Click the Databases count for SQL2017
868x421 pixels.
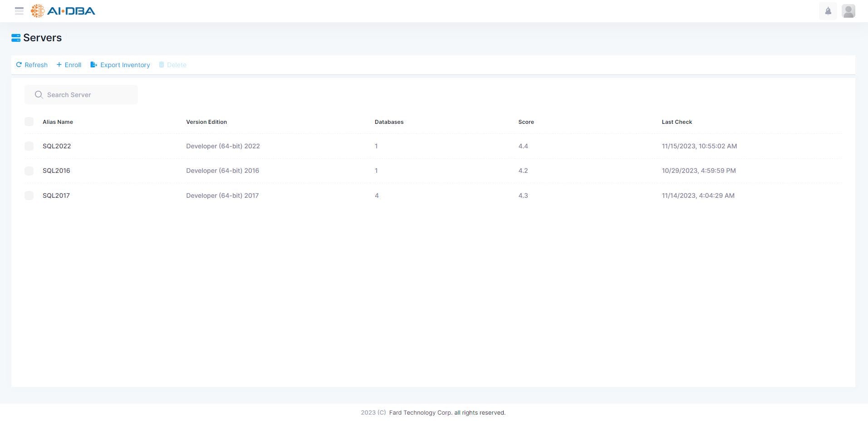[377, 195]
